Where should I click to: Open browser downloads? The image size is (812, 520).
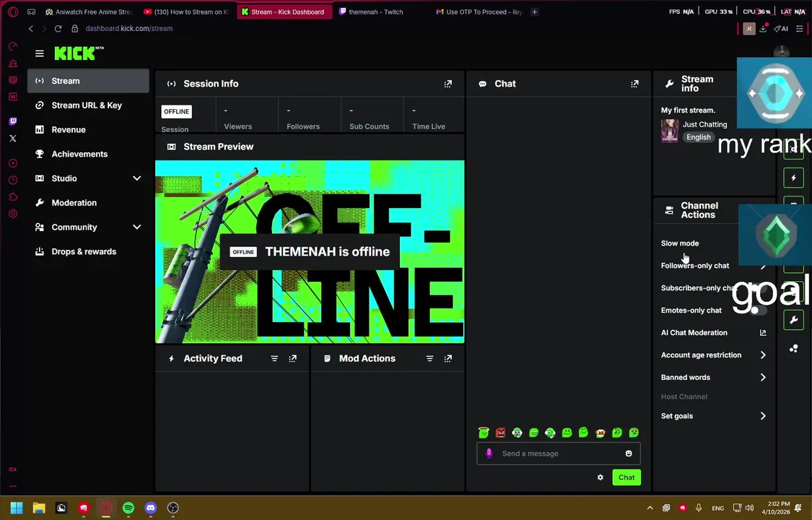pos(763,28)
